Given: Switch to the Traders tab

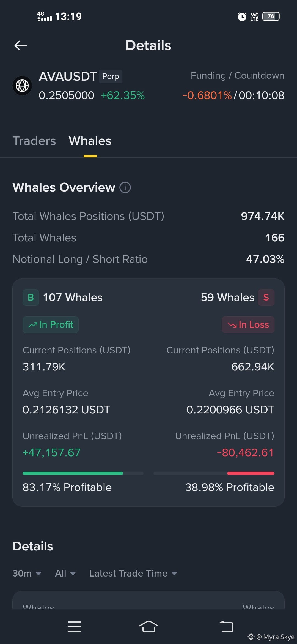Looking at the screenshot, I should point(34,141).
